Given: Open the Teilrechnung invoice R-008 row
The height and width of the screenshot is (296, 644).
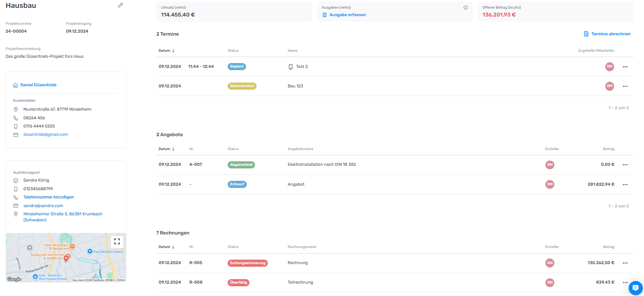Looking at the screenshot, I should coord(300,282).
